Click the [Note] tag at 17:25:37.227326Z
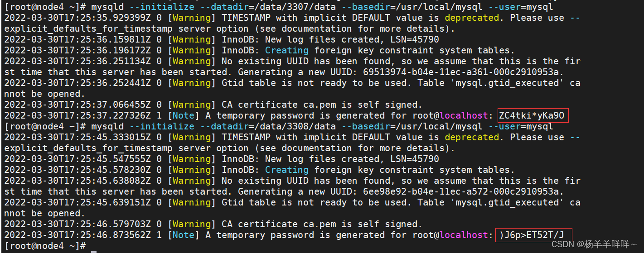The width and height of the screenshot is (644, 253). point(184,116)
